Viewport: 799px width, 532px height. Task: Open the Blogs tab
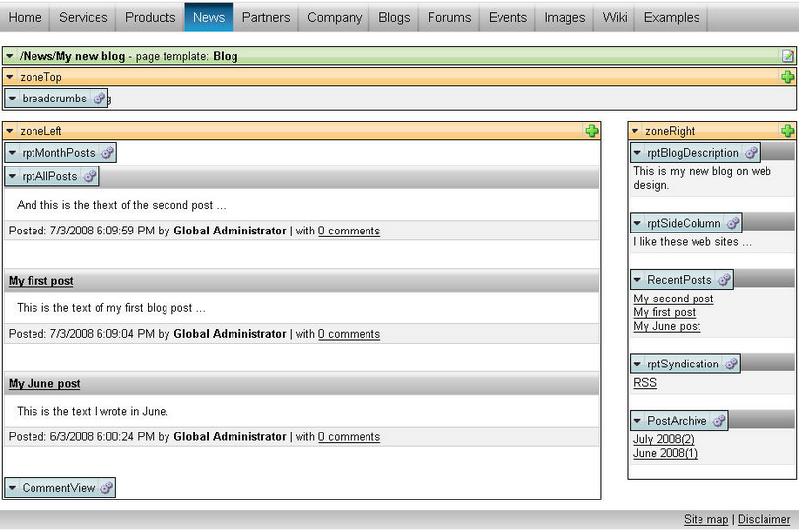[x=394, y=17]
